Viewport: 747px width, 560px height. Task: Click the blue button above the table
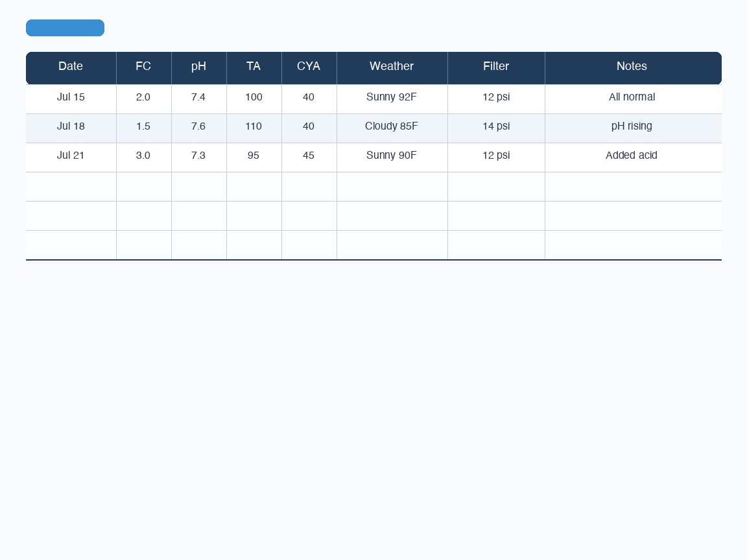coord(65,28)
